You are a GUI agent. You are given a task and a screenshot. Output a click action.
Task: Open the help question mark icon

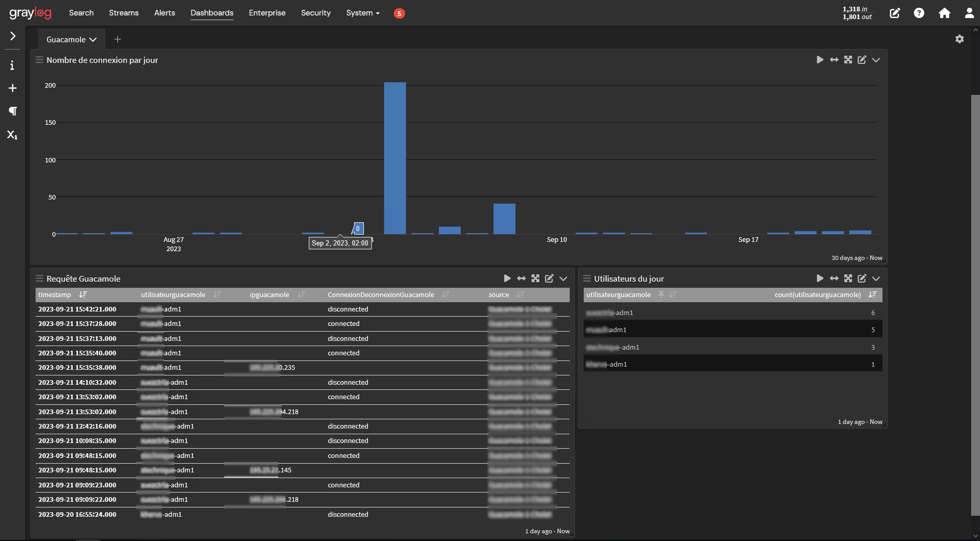tap(919, 13)
